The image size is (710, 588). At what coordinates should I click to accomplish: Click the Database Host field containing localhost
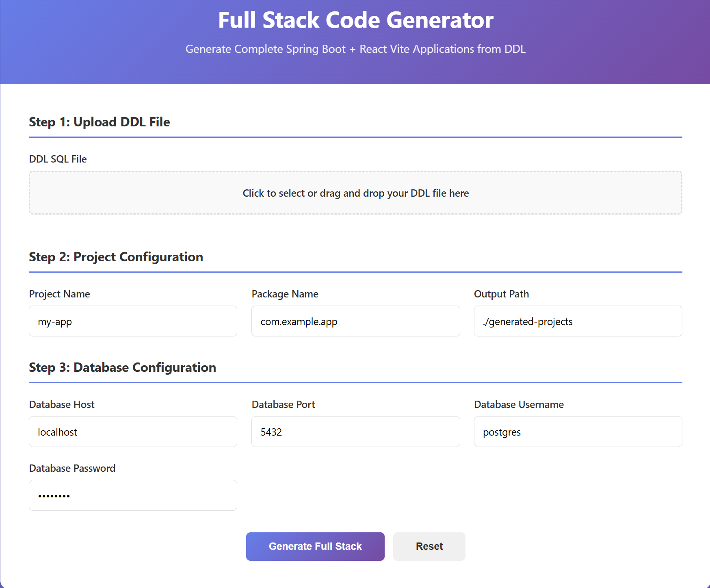(x=133, y=432)
